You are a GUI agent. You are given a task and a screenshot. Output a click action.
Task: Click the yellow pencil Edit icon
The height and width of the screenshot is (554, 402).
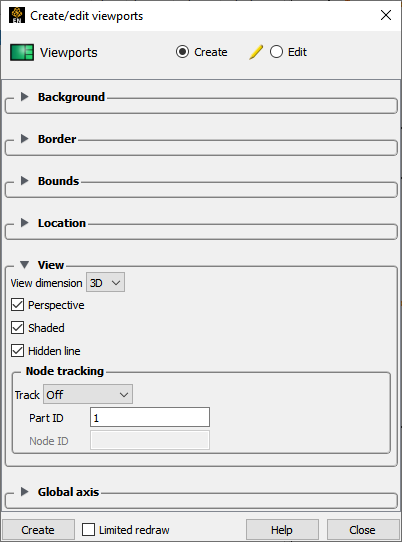pos(256,52)
